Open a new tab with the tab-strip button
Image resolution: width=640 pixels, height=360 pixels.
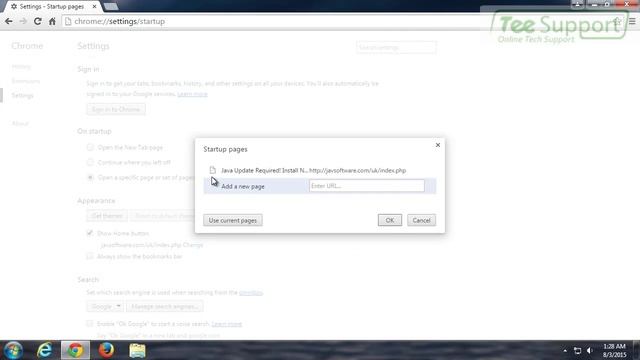pyautogui.click(x=110, y=7)
